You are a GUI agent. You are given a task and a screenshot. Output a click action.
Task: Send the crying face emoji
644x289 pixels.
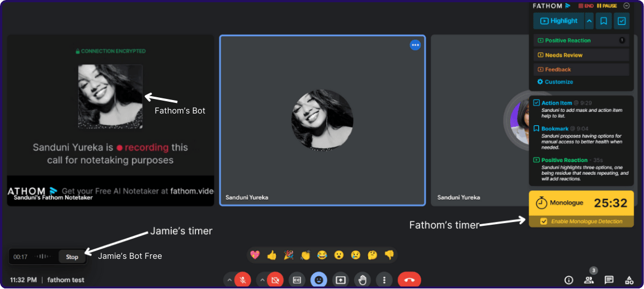(355, 255)
